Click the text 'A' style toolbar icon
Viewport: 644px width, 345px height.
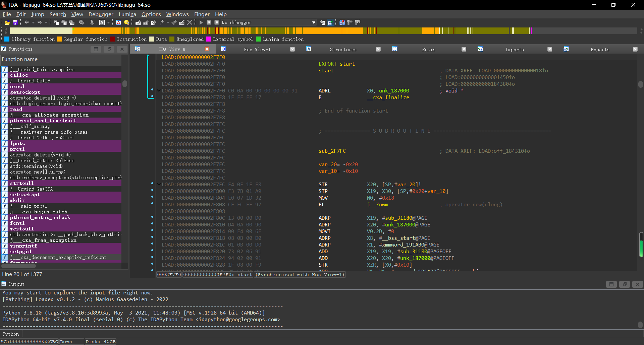coord(102,22)
